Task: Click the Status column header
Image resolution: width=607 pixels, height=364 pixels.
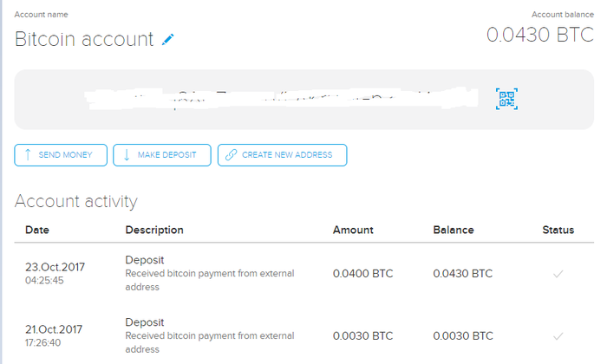Action: point(558,230)
